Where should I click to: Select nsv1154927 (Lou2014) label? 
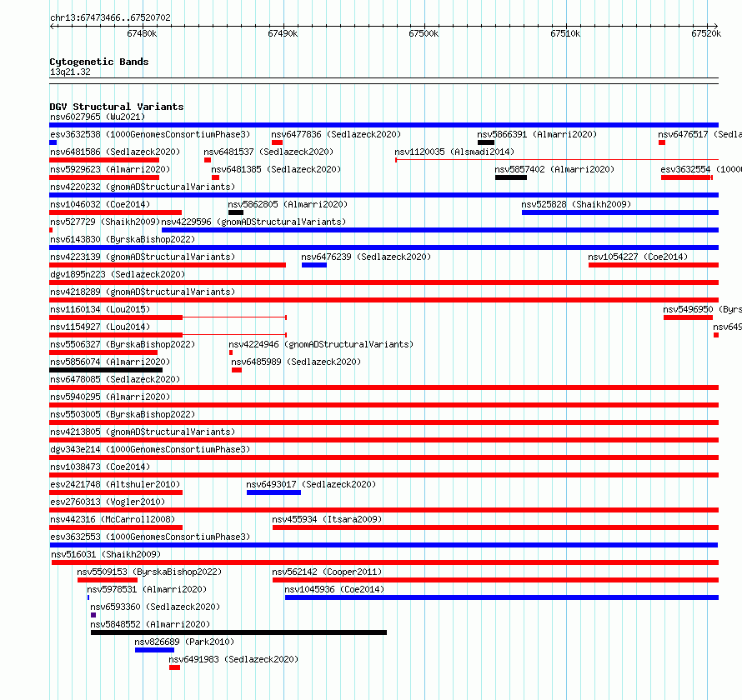click(100, 327)
